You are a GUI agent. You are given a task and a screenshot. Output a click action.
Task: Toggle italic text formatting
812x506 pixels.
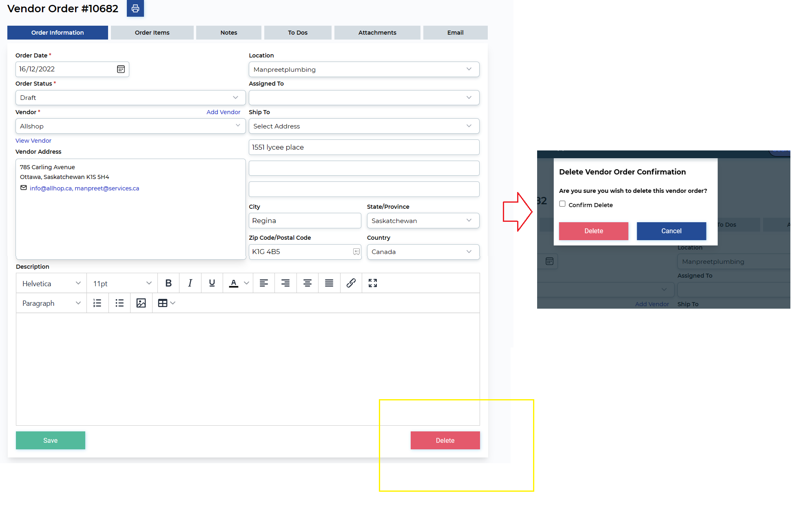[190, 283]
